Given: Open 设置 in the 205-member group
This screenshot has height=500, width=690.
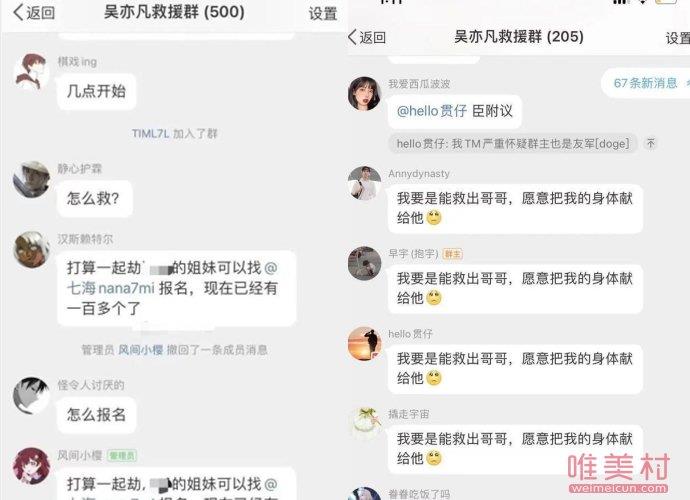Looking at the screenshot, I should 678,38.
